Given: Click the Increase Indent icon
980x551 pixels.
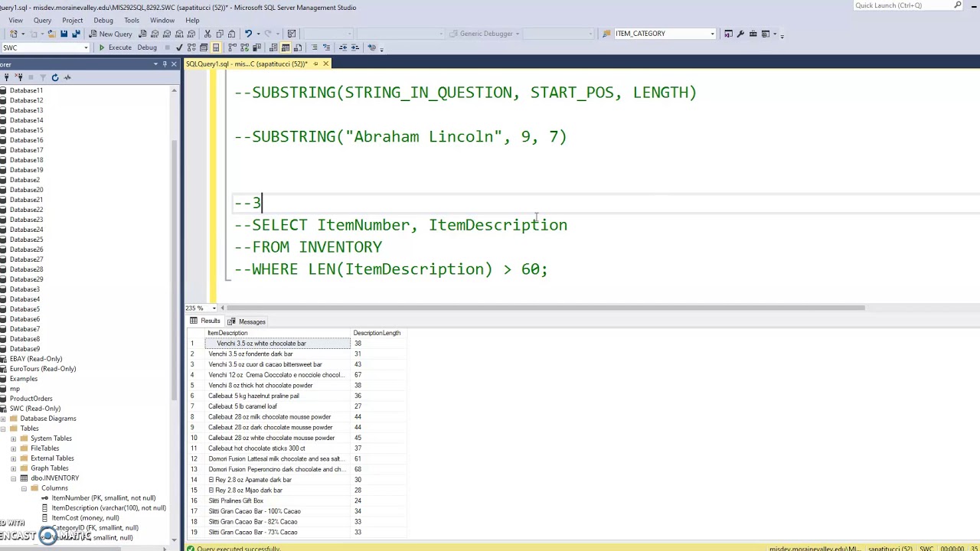Looking at the screenshot, I should pyautogui.click(x=354, y=47).
